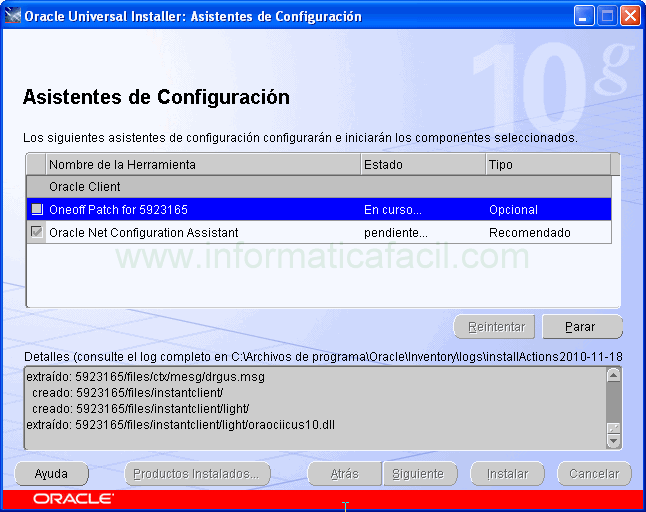Click the details log scroll down arrow
The image size is (646, 512).
pyautogui.click(x=613, y=441)
